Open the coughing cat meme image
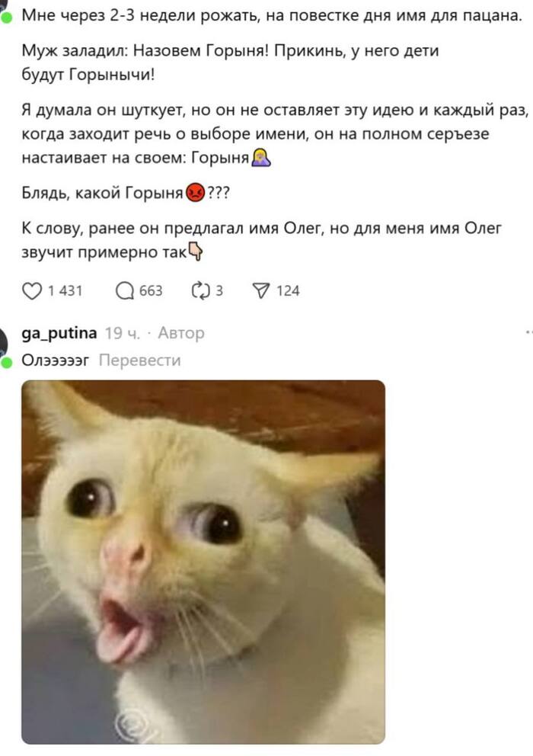The height and width of the screenshot is (756, 533). [x=203, y=562]
